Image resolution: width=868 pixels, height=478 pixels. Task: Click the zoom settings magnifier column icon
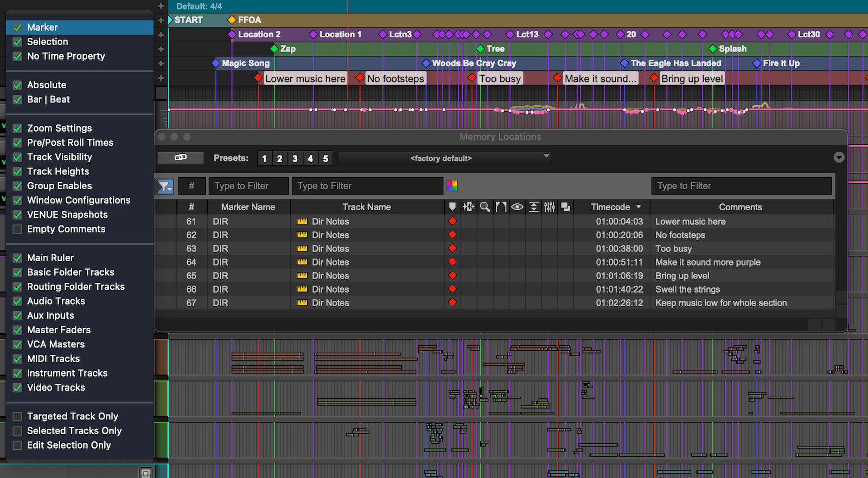(485, 206)
